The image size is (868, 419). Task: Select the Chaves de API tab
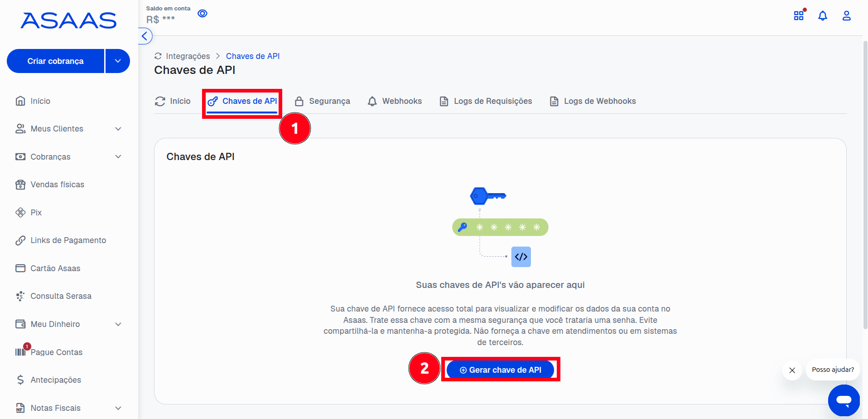coord(242,101)
